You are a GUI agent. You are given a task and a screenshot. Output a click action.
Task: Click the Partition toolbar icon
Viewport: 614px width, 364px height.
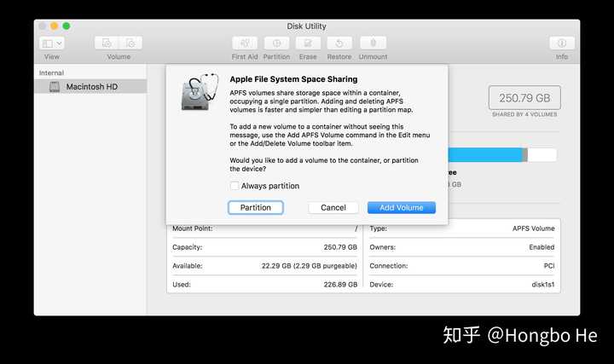(276, 43)
